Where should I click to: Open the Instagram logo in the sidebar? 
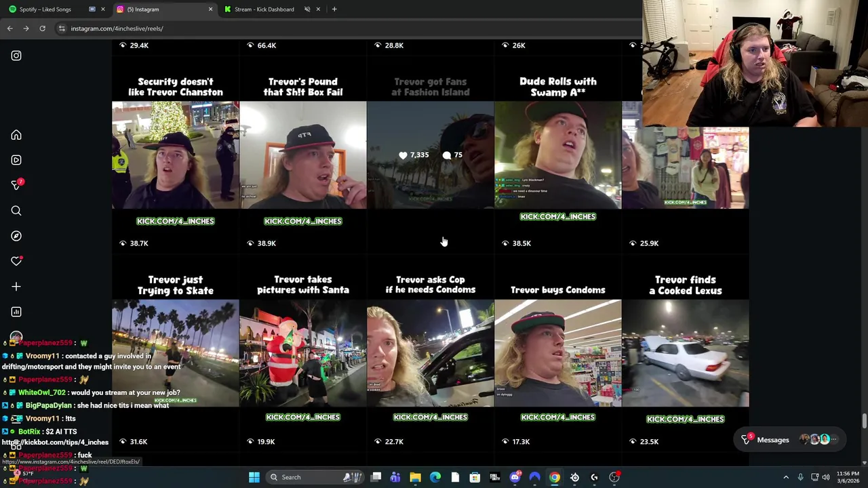pos(16,56)
